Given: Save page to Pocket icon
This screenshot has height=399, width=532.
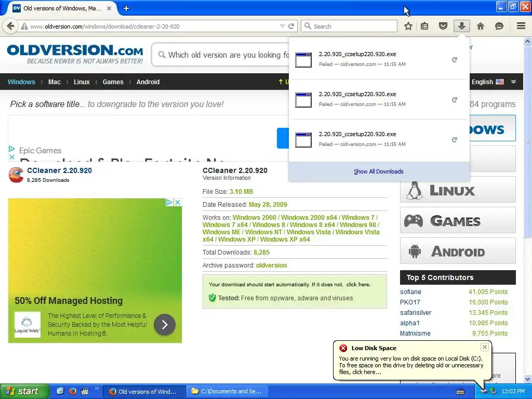Looking at the screenshot, I should [443, 26].
